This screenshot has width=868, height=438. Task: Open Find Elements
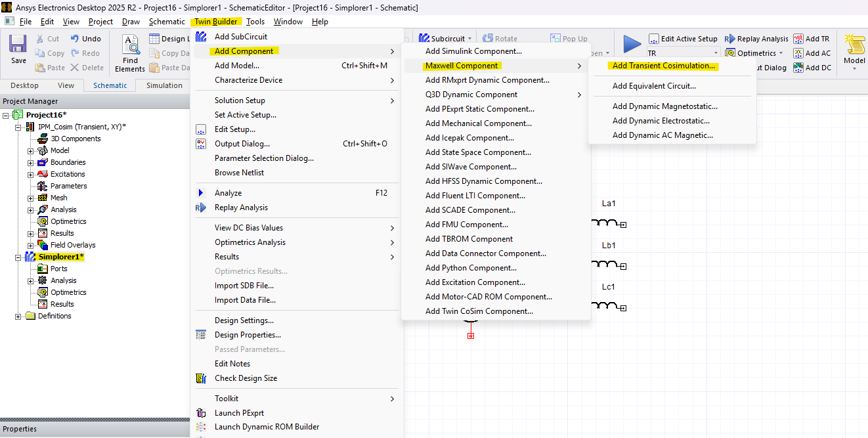129,51
